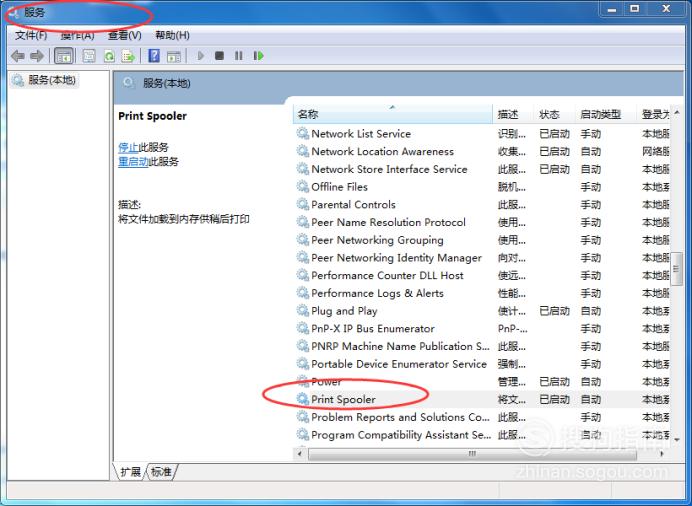Click 已启动 status of Print Spooler
The image size is (692, 506).
554,400
